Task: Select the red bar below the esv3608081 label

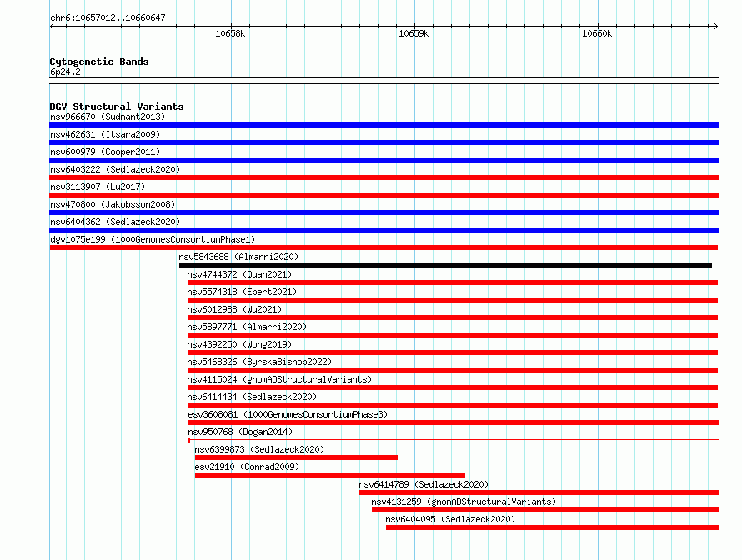Action: coord(454,422)
